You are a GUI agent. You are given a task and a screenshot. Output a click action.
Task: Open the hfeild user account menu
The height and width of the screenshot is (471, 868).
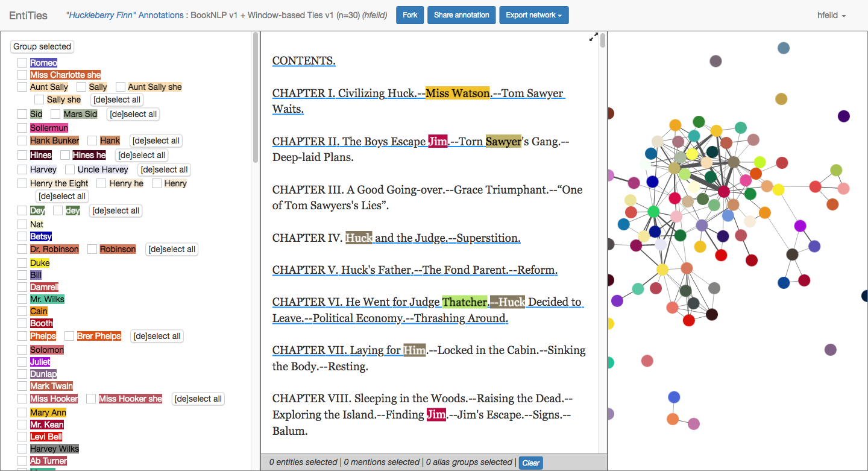831,15
